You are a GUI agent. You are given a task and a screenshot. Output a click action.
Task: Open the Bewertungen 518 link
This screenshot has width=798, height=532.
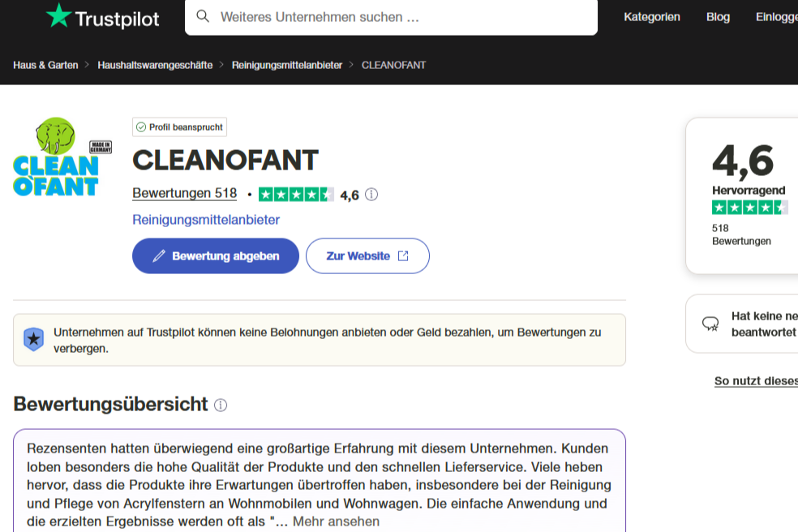tap(184, 194)
